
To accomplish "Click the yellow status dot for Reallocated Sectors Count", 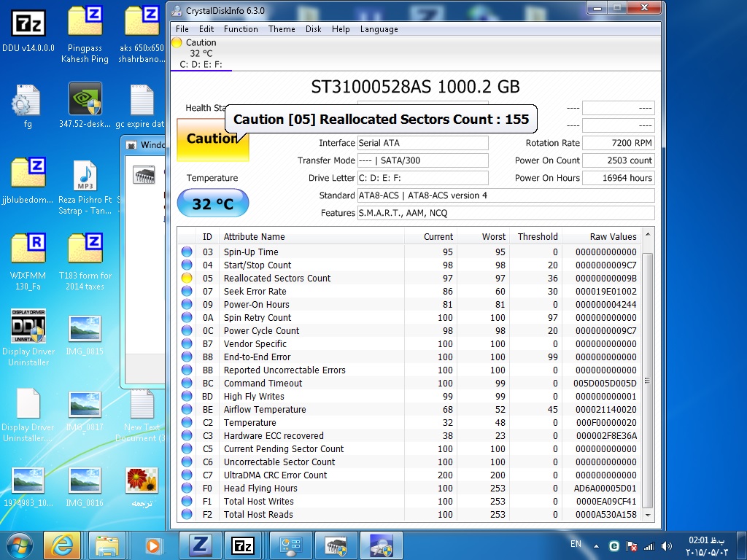I will click(x=187, y=278).
